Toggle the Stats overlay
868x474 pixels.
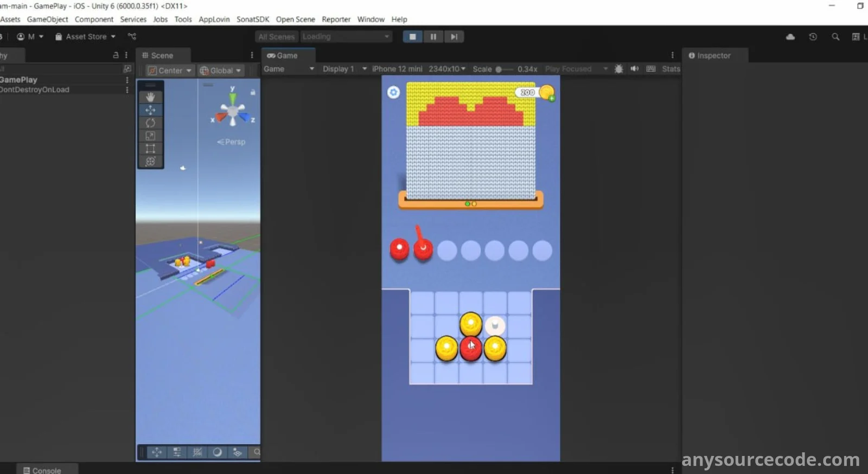click(x=671, y=69)
